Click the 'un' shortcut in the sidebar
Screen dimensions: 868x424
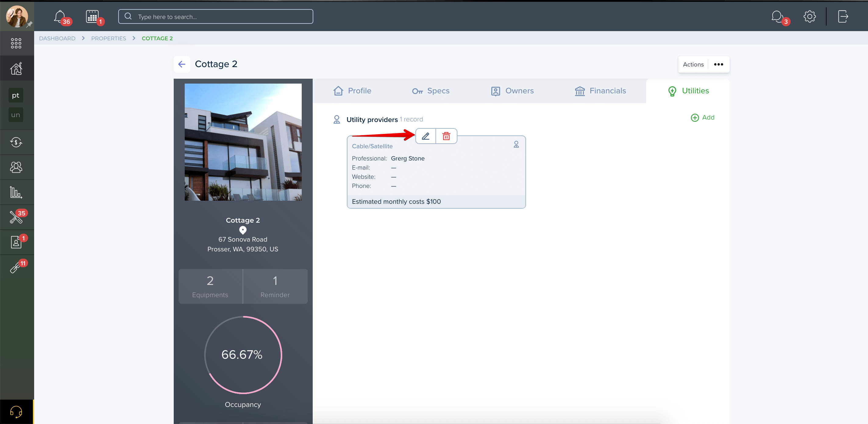[16, 115]
